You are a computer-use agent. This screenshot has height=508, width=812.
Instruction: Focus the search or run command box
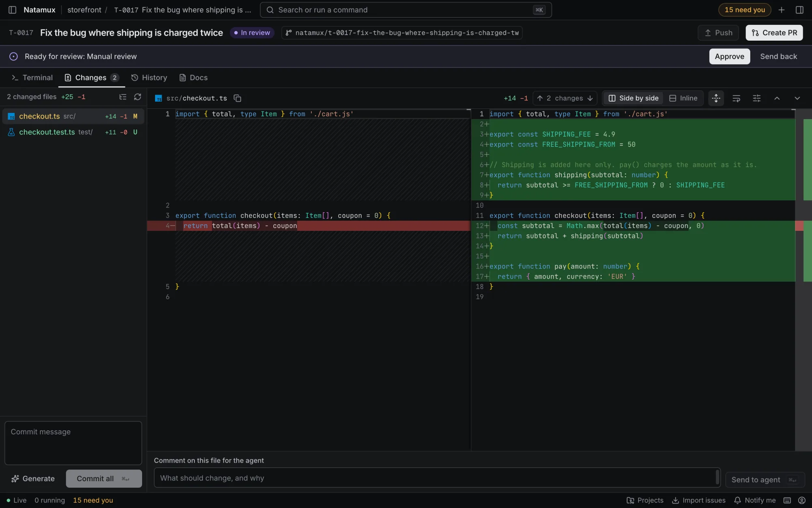[406, 10]
